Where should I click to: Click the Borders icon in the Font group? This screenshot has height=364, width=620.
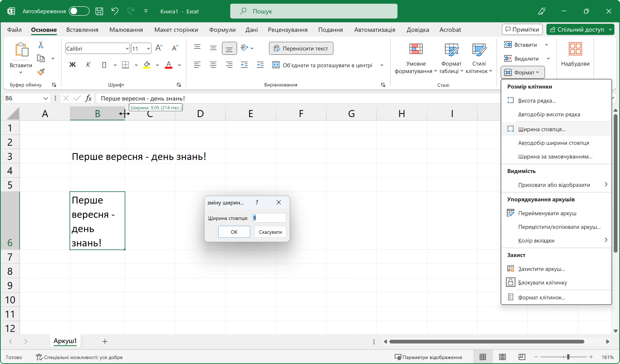point(125,65)
